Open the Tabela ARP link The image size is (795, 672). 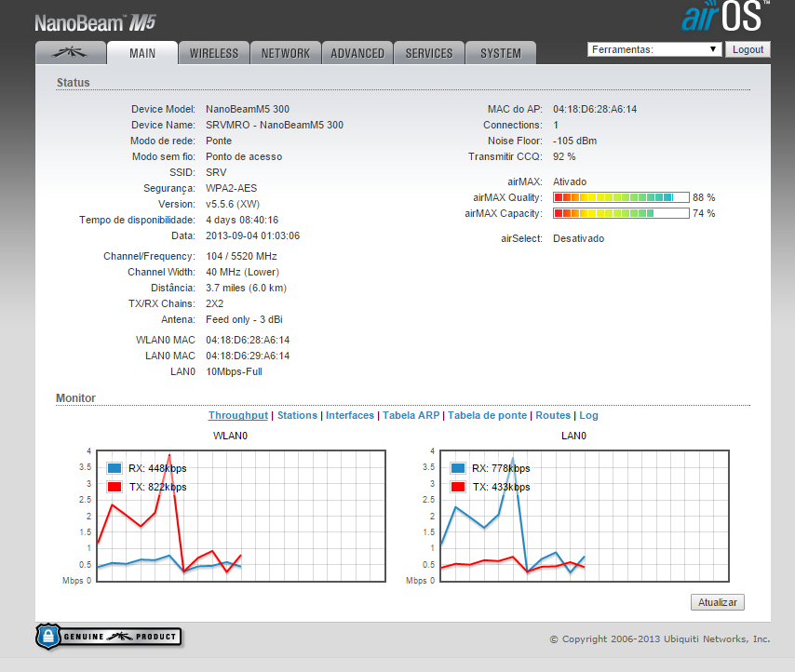(411, 415)
